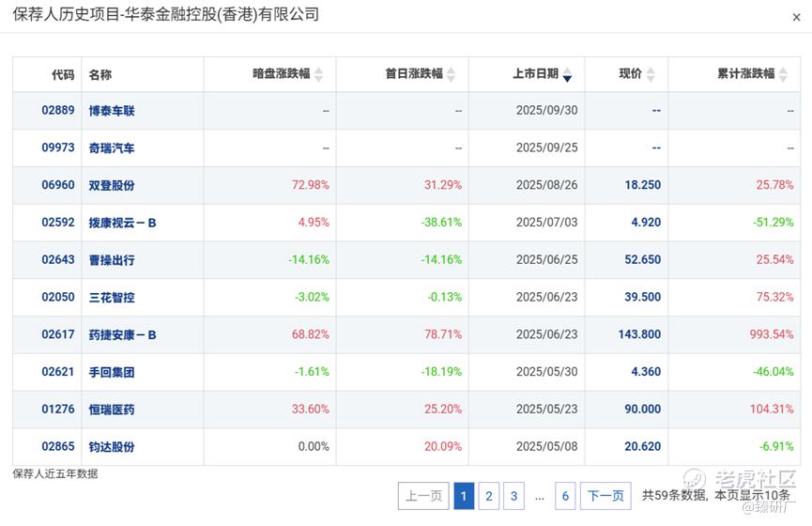Image resolution: width=812 pixels, height=526 pixels.
Task: Open stock code 02617
Action: click(x=58, y=334)
